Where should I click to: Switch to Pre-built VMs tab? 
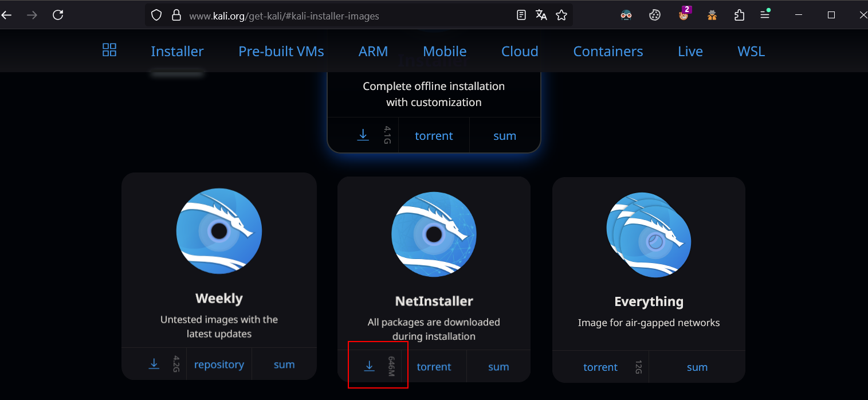coord(281,51)
